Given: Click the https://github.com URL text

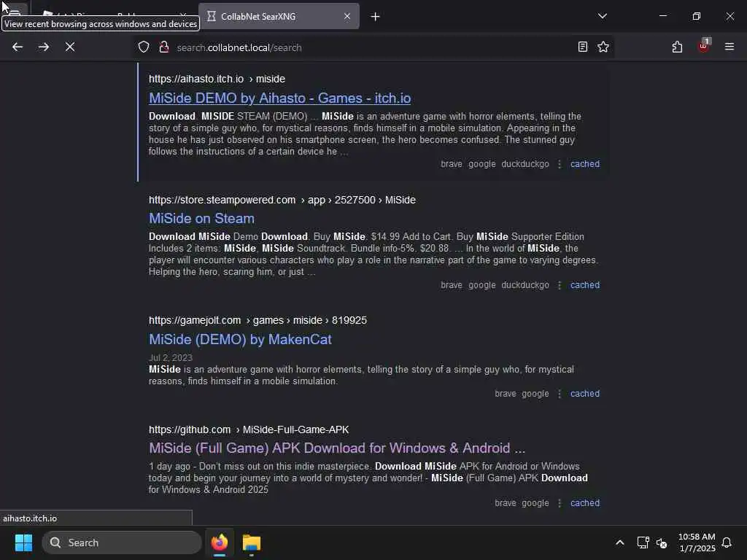Looking at the screenshot, I should [x=190, y=429].
